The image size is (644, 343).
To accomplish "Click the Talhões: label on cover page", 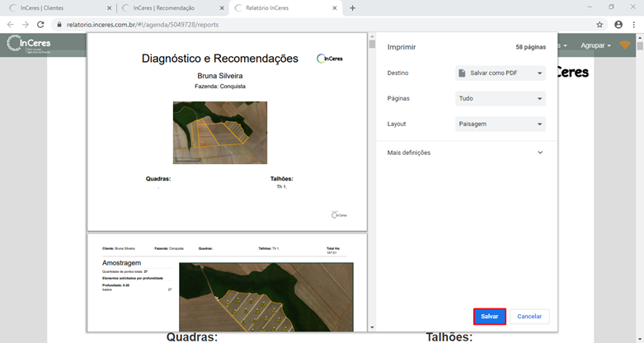I will [282, 179].
